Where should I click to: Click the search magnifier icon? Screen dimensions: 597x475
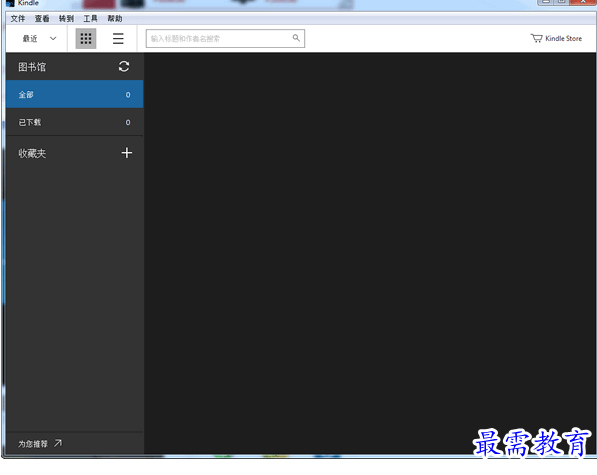click(x=296, y=38)
